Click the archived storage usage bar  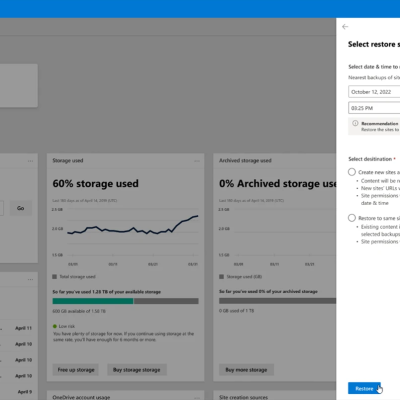(277, 301)
